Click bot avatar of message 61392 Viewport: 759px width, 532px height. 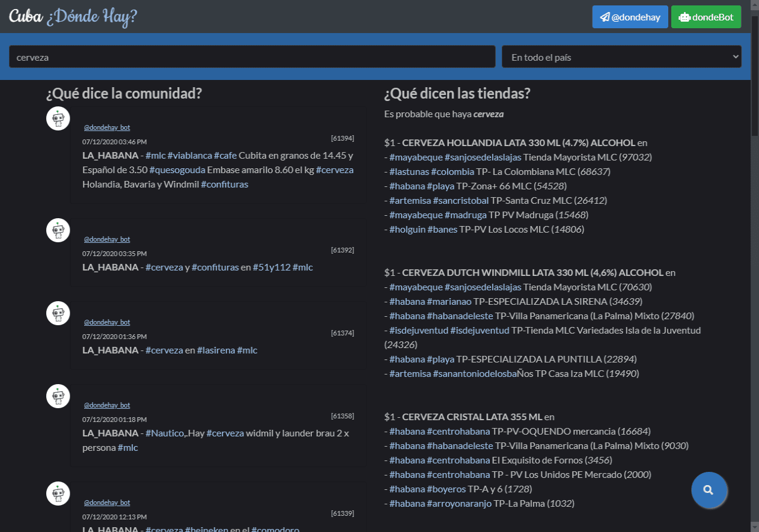click(x=58, y=230)
